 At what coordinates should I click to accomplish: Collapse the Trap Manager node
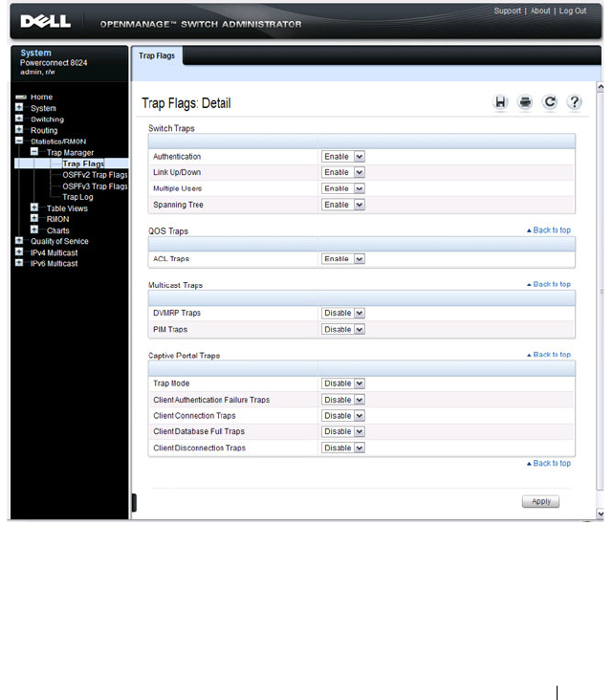(x=34, y=152)
